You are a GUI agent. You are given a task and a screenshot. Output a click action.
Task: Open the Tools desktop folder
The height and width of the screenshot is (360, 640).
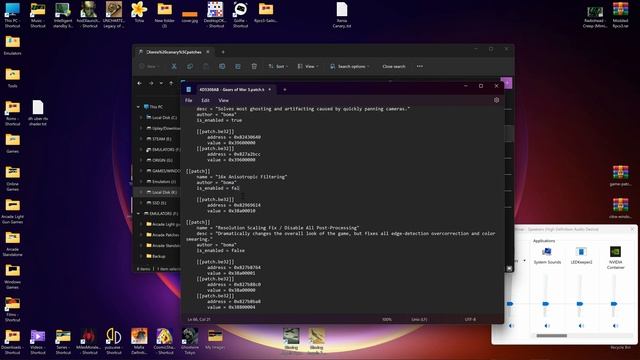[12, 78]
